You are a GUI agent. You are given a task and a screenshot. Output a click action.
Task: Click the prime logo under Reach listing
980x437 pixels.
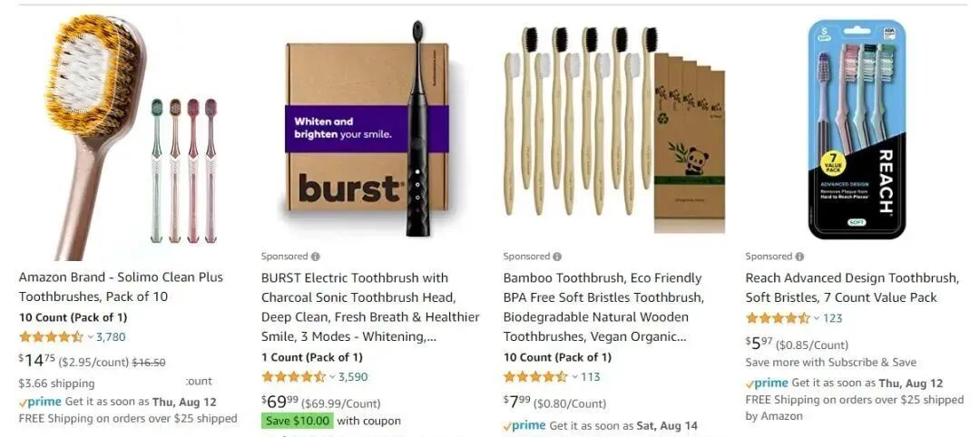[767, 384]
